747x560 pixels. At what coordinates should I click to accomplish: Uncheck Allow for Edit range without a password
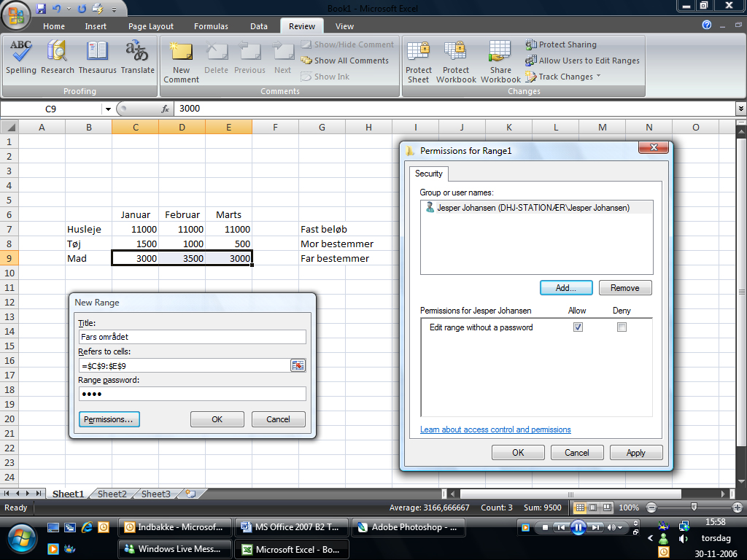(578, 327)
